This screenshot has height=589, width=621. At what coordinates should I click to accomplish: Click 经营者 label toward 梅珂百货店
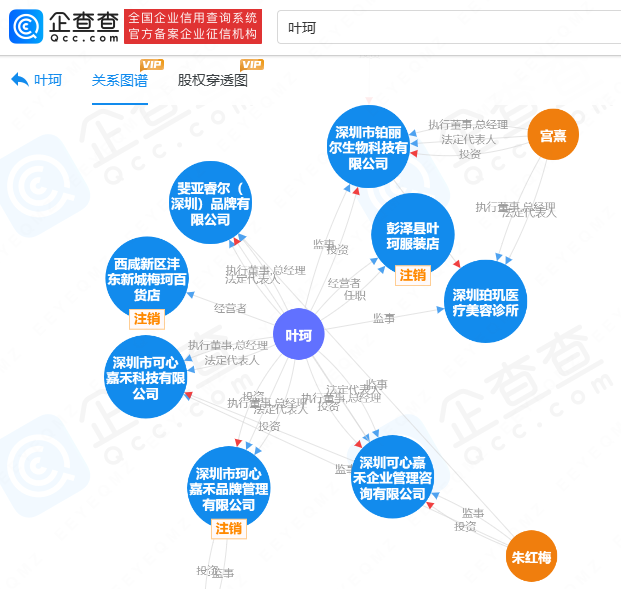click(x=230, y=308)
